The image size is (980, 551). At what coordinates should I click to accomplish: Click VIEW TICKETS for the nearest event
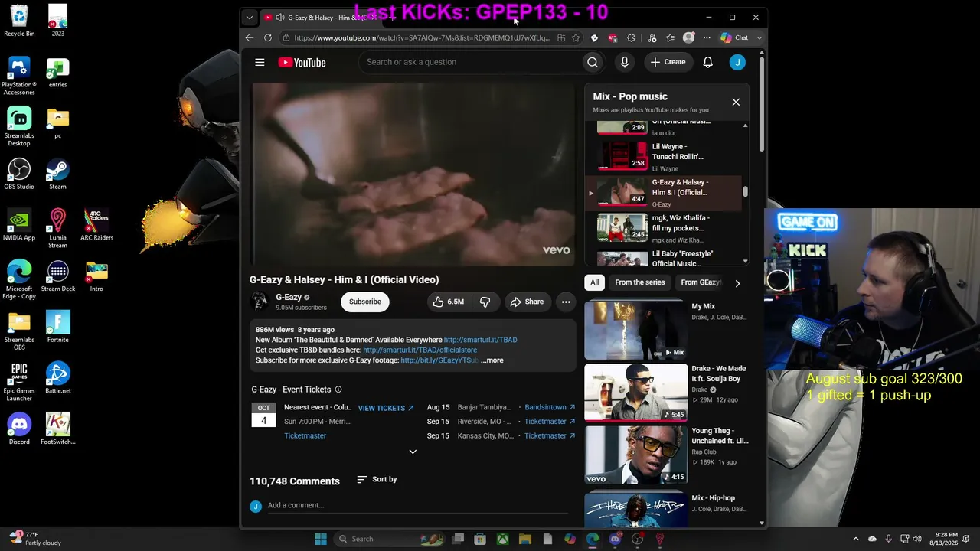[x=386, y=408]
